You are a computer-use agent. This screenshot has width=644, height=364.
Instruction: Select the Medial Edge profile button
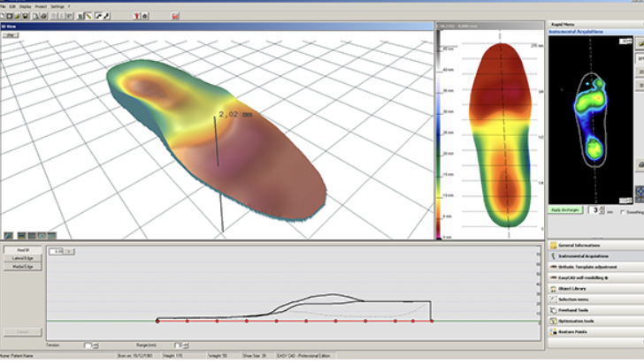[22, 265]
